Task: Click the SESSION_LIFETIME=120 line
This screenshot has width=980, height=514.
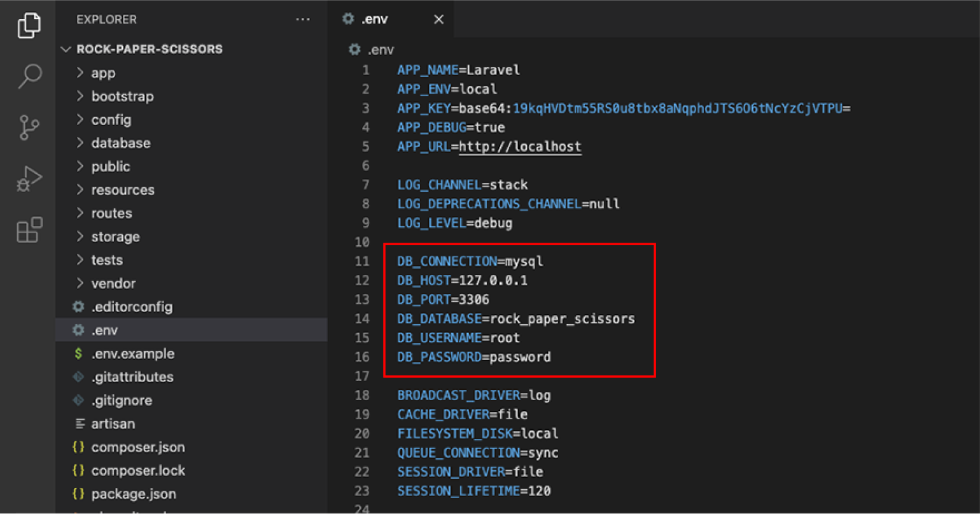Action: tap(474, 490)
